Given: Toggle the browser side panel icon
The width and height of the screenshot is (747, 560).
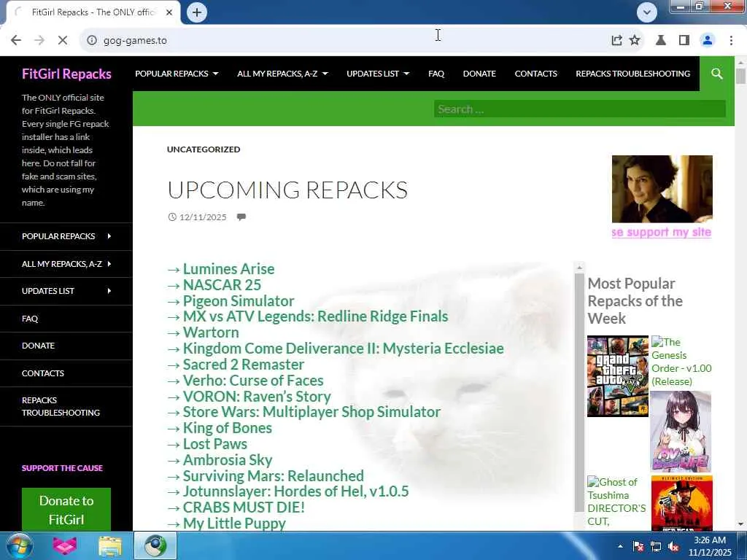Looking at the screenshot, I should pyautogui.click(x=684, y=41).
